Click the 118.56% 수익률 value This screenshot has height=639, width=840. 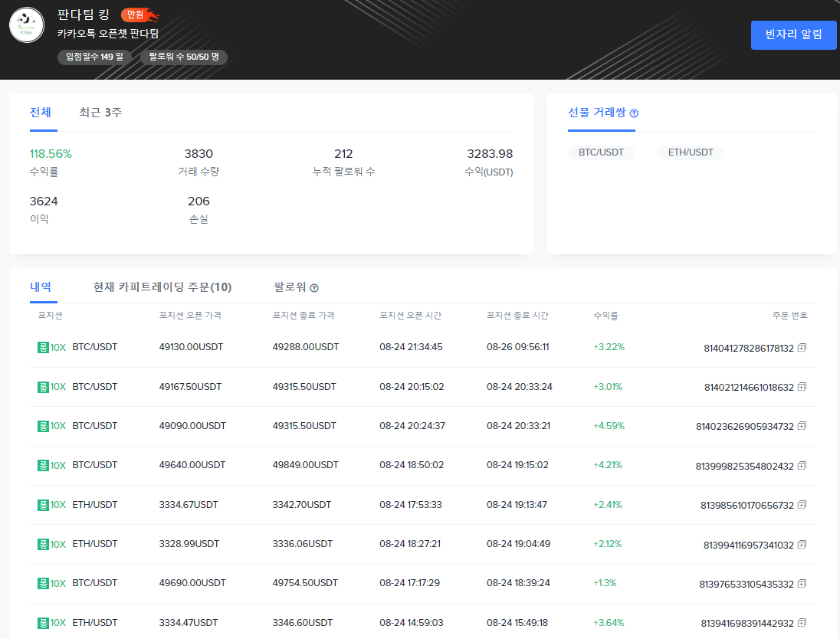(51, 154)
